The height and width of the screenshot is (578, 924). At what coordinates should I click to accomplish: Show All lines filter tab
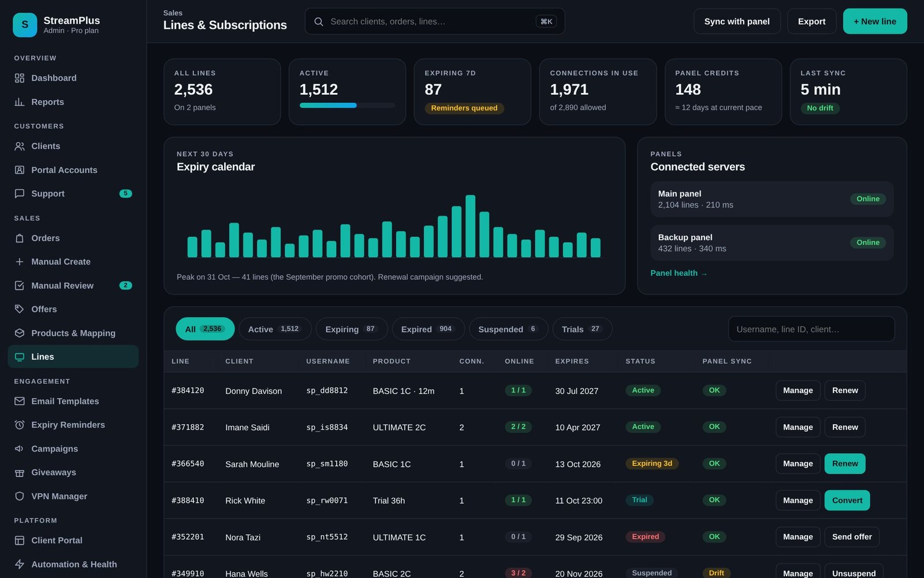pyautogui.click(x=205, y=329)
